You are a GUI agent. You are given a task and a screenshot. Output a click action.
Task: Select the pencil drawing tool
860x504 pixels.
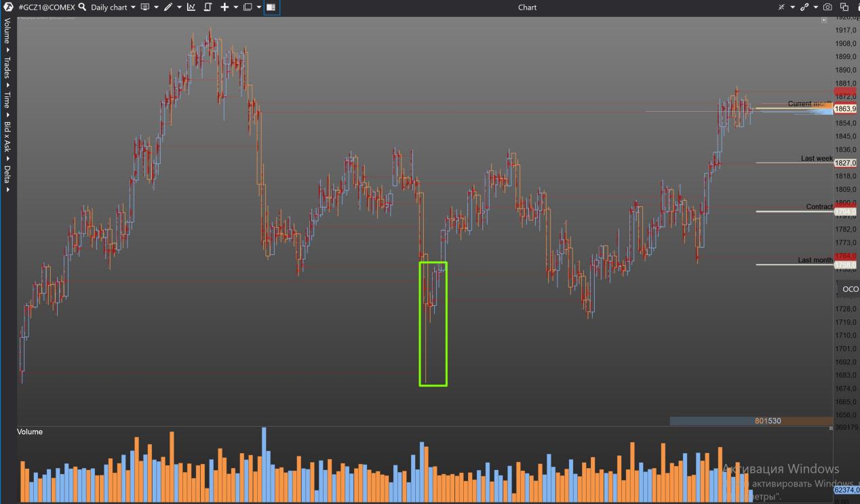[x=168, y=7]
